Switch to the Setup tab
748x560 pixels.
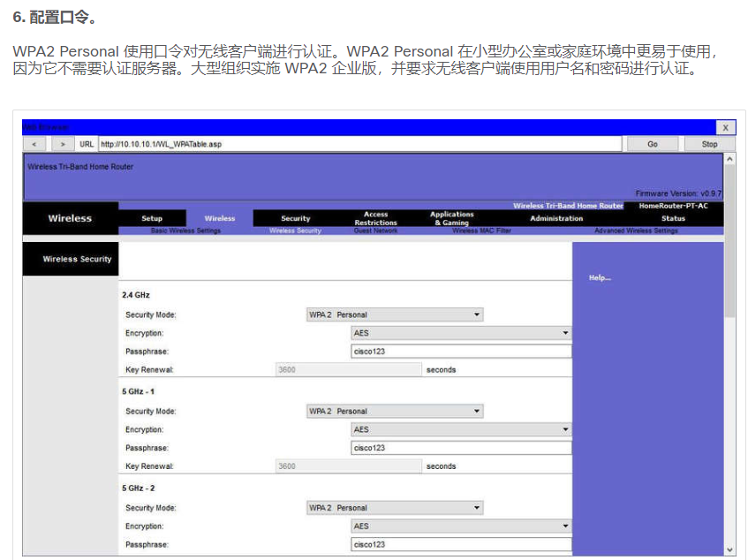(x=151, y=218)
